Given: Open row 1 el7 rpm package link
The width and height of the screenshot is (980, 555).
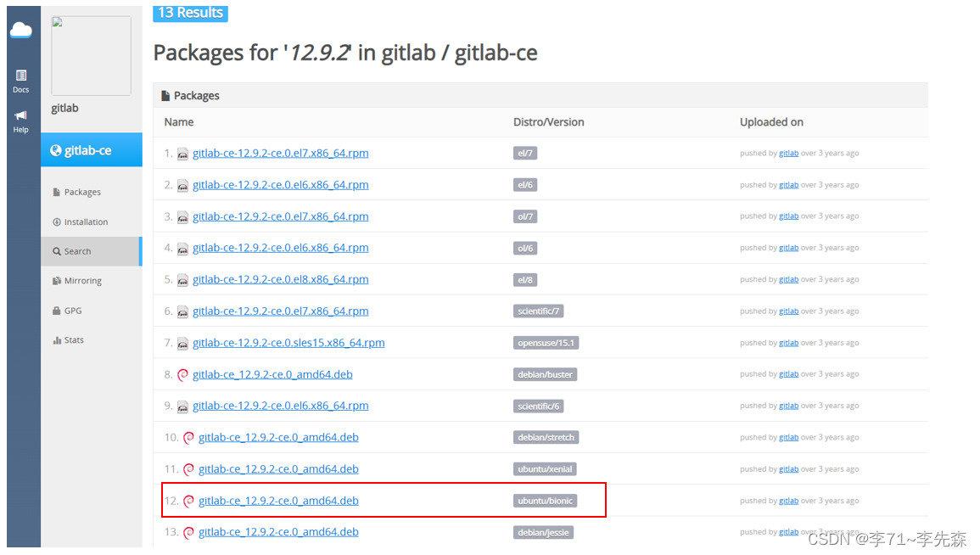Looking at the screenshot, I should click(281, 153).
